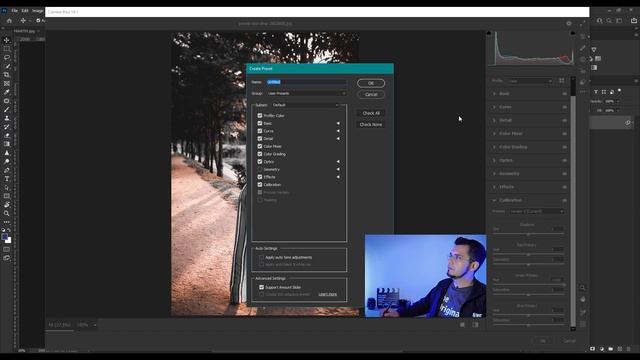Select the Horizontal Type tool

pos(7,178)
